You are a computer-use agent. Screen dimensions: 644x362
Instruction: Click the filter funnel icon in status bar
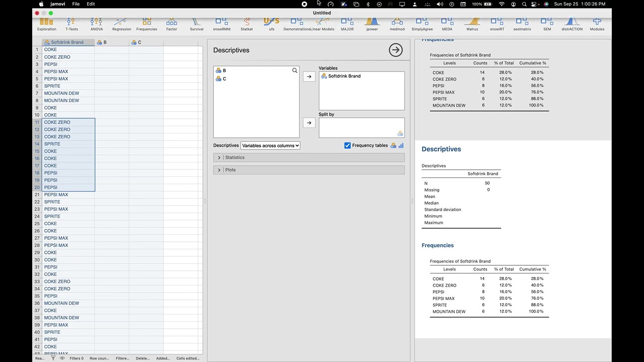pyautogui.click(x=53, y=358)
